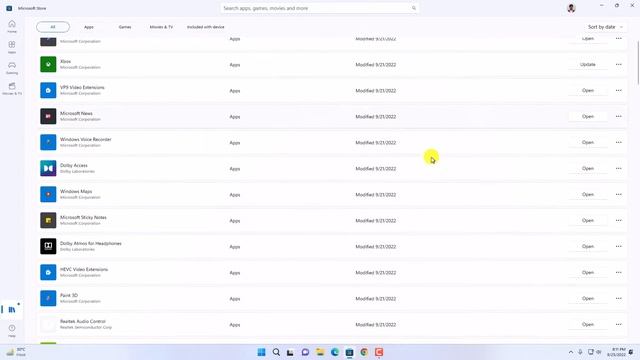This screenshot has width=640, height=360.
Task: Open Google Chrome from the taskbar
Action: pyautogui.click(x=364, y=352)
